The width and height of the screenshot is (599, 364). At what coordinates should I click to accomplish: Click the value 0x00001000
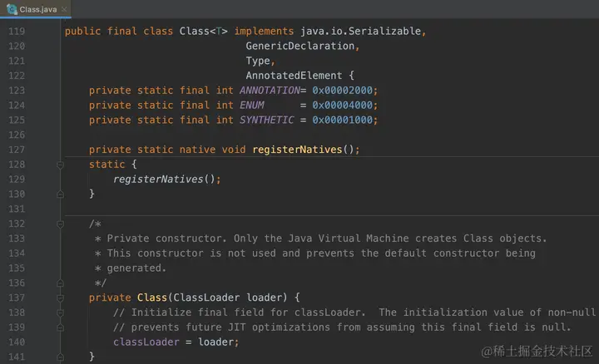click(342, 120)
